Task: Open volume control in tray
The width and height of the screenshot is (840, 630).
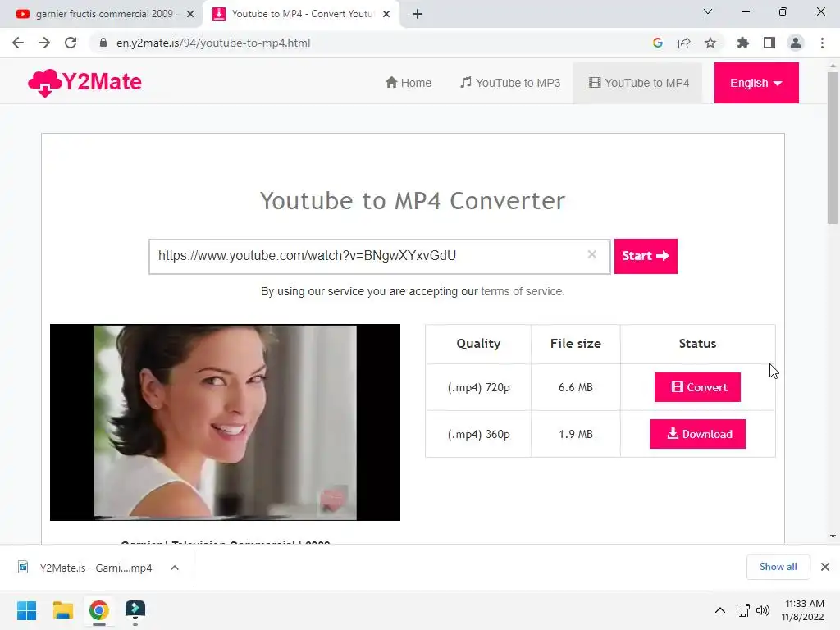Action: point(762,610)
